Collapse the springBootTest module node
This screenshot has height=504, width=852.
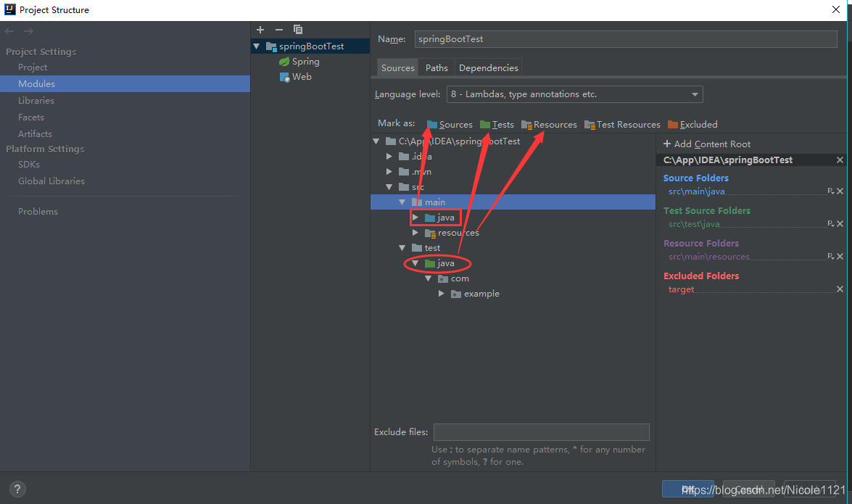257,46
